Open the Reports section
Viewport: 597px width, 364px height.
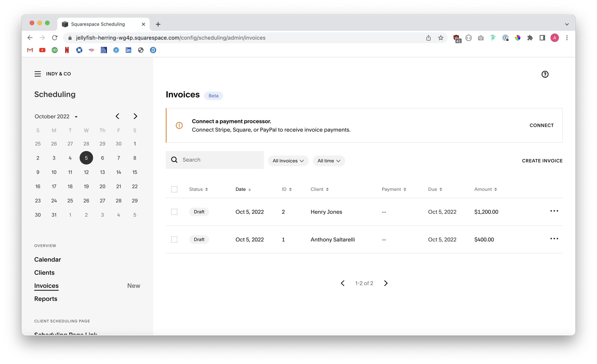coord(46,299)
